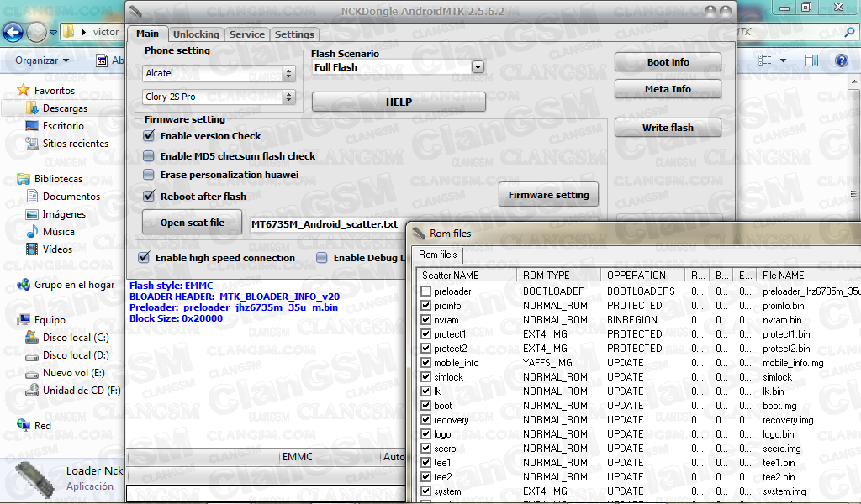The image size is (861, 504).
Task: Switch to Settings tab
Action: coord(295,34)
